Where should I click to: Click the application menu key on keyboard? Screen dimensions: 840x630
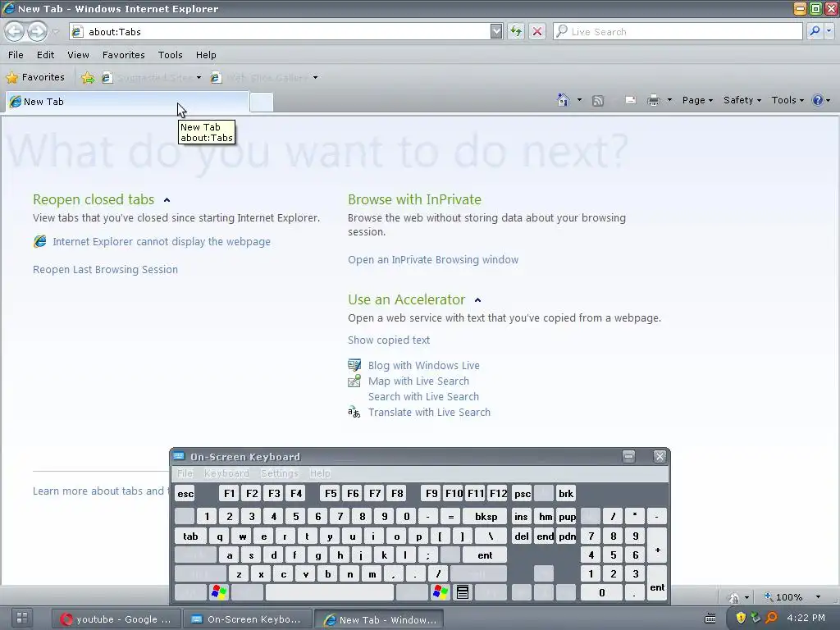coord(463,592)
